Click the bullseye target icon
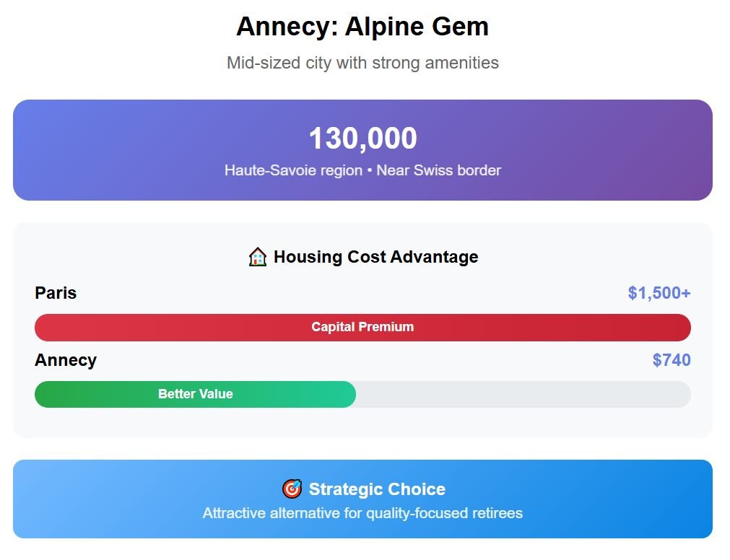 (x=292, y=489)
